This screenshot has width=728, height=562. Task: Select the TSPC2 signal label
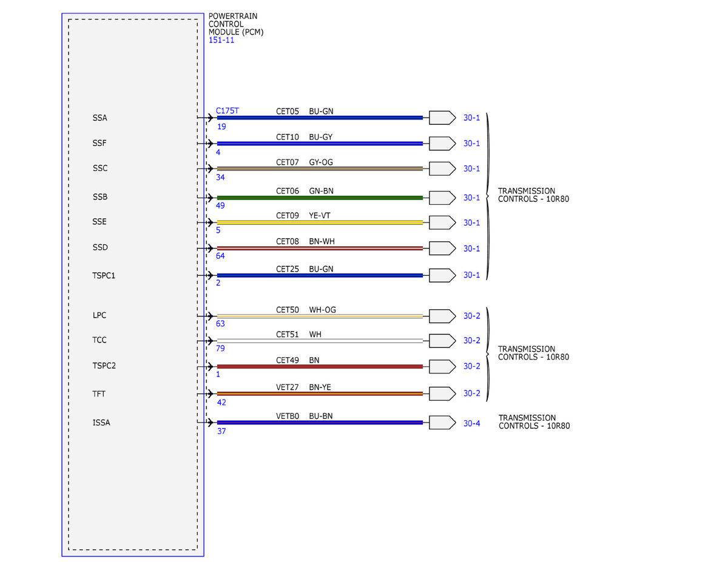(x=104, y=366)
